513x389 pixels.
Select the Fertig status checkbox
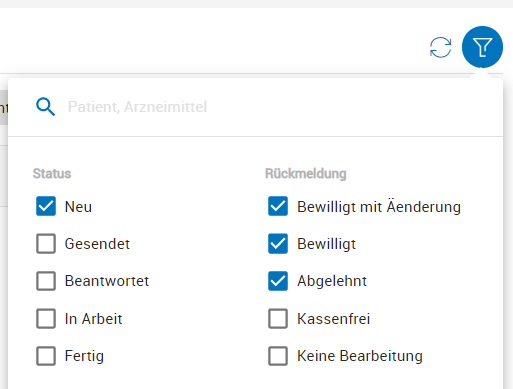pyautogui.click(x=46, y=356)
